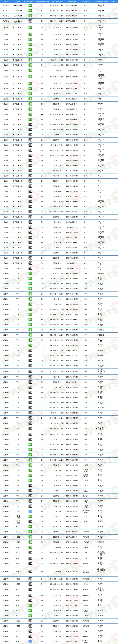Click petrol icon in V70 224kW / 305KM row
The image size is (118, 644).
30,325
